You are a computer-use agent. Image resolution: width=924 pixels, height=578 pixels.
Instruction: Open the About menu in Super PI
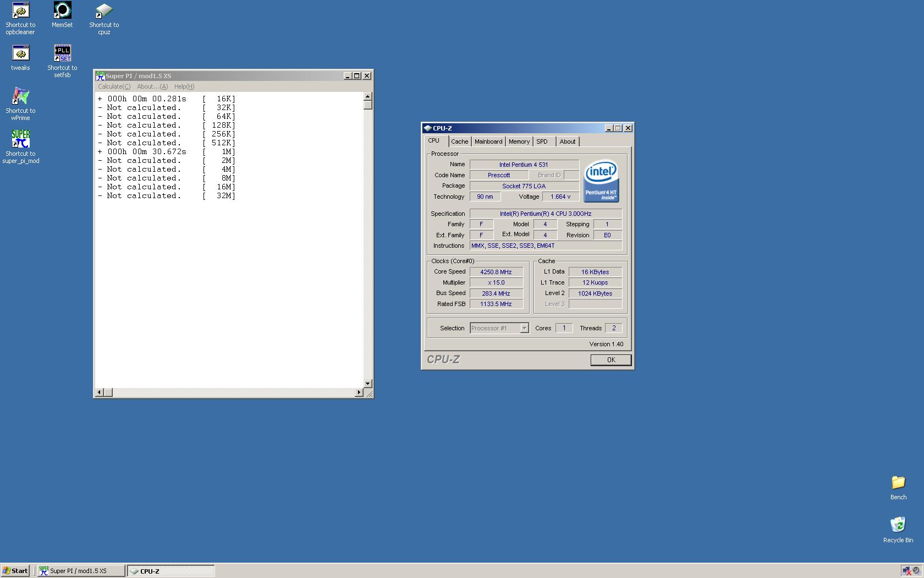(x=152, y=86)
